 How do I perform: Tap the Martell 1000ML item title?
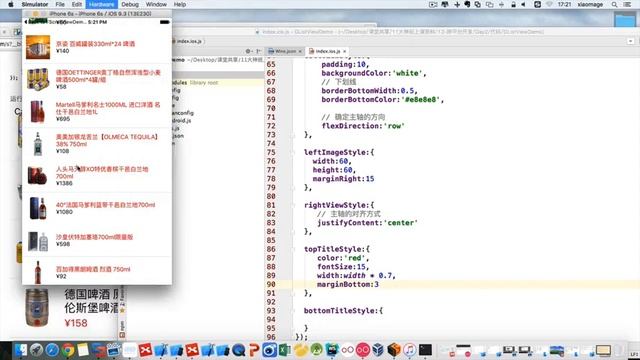click(x=108, y=108)
